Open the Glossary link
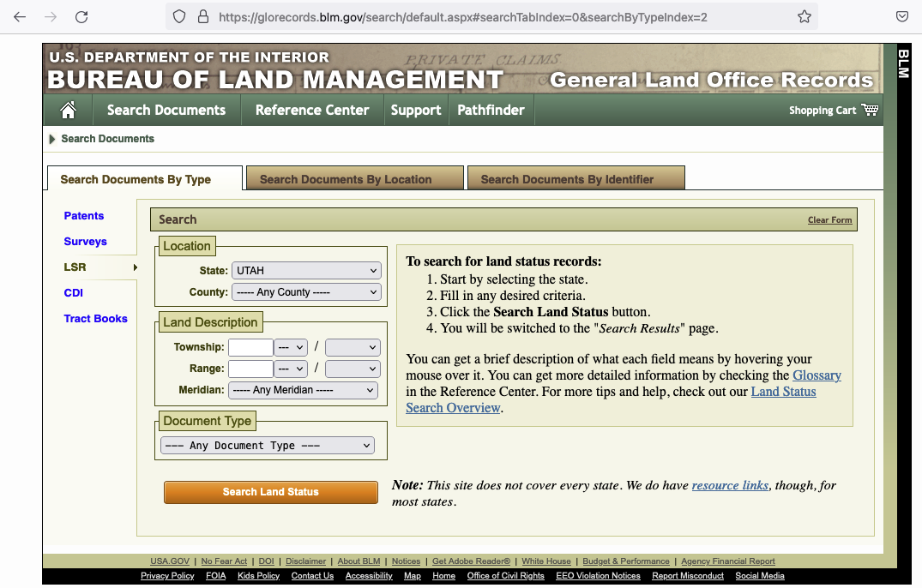The width and height of the screenshot is (922, 588). (817, 375)
